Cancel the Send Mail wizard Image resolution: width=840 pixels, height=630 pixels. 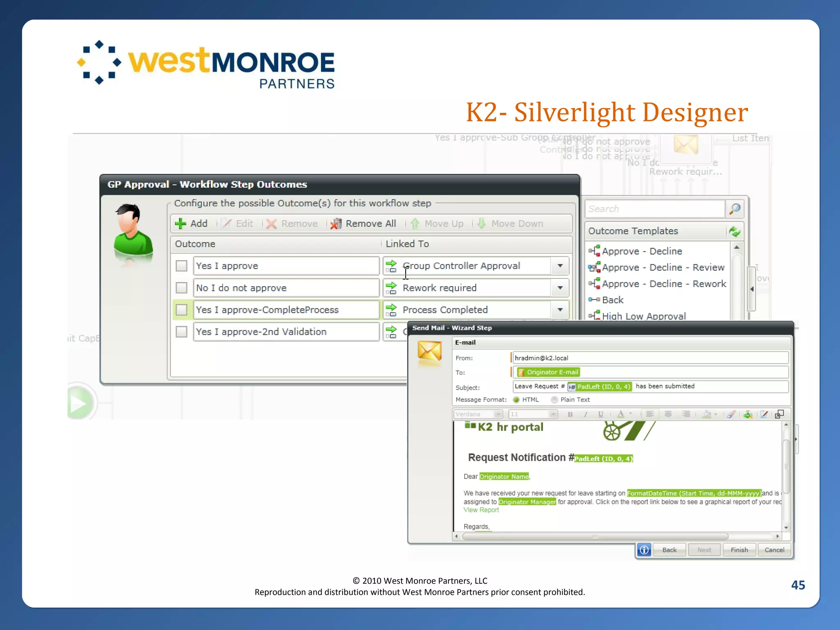774,550
